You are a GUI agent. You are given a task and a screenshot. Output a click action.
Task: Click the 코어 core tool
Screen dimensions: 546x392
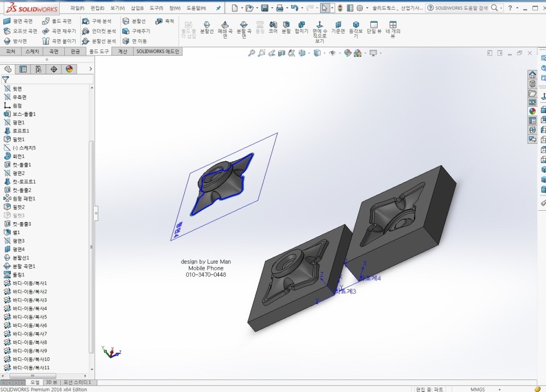click(273, 27)
